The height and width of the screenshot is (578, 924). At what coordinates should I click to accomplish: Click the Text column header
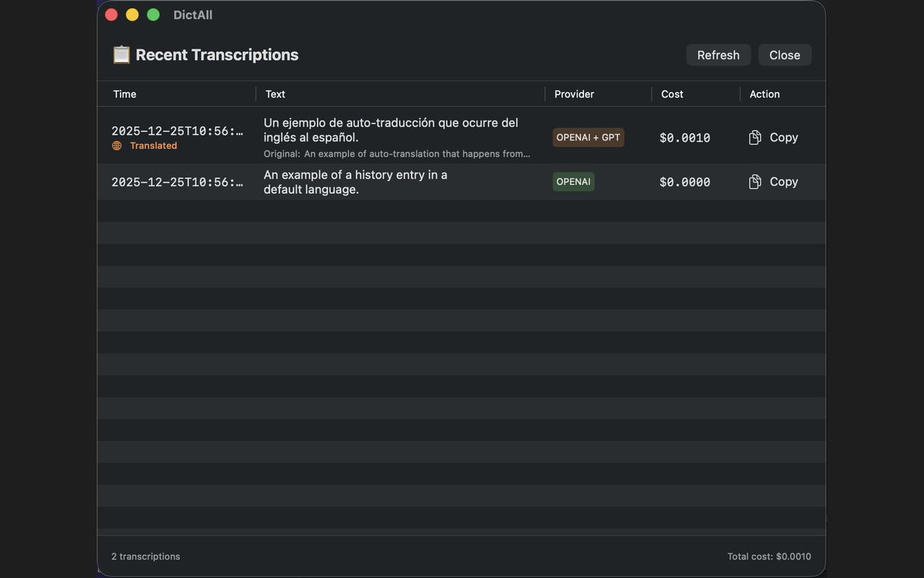point(275,94)
